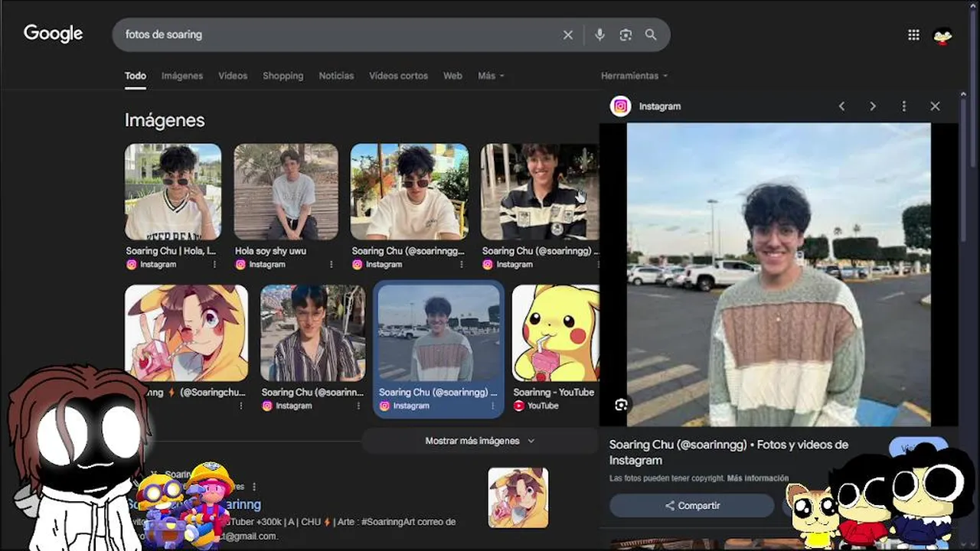Clear the search box text
The height and width of the screenshot is (551, 980).
click(567, 34)
